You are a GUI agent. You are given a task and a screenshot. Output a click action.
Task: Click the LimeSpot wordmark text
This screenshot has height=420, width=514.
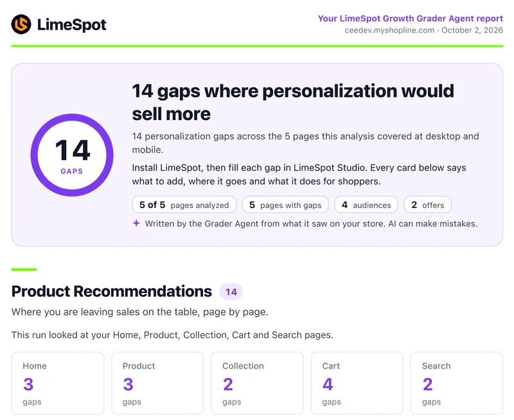(72, 25)
